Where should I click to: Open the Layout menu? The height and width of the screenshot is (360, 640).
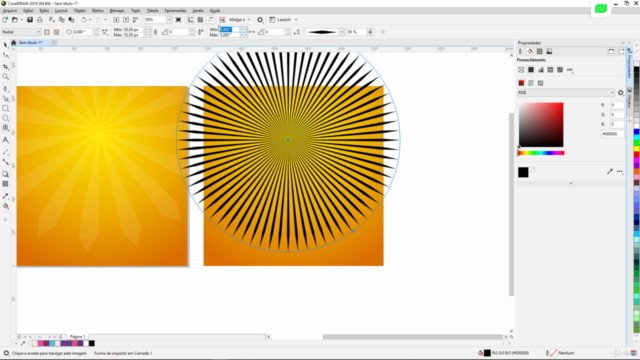[61, 11]
